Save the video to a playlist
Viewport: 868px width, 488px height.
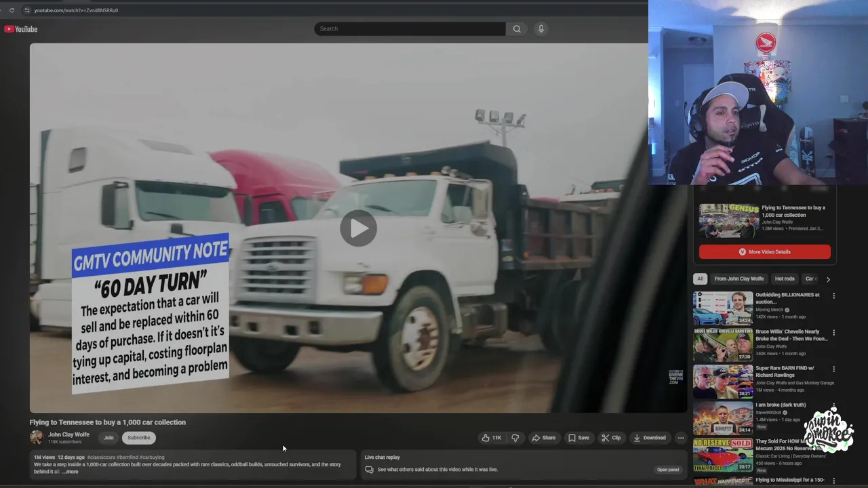pos(578,438)
